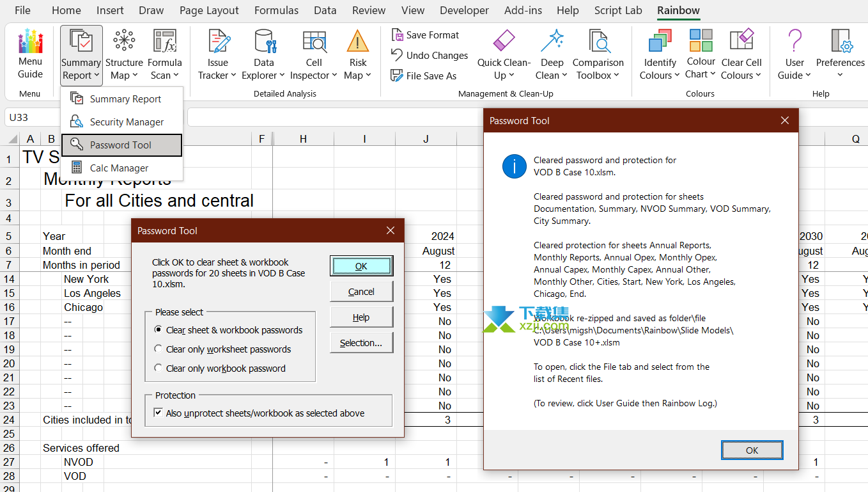
Task: Select Clear only worksheet passwords option
Action: coord(159,349)
